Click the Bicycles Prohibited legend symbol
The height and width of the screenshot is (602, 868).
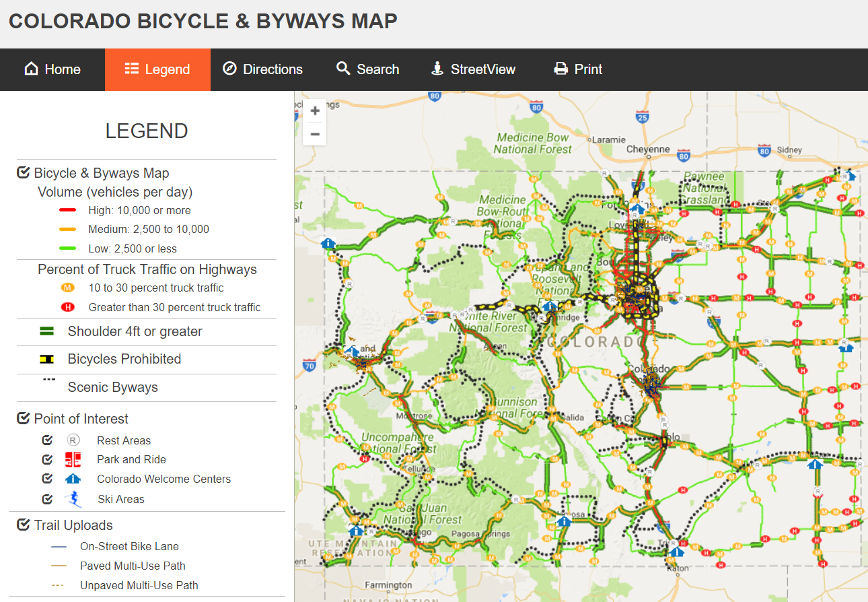pyautogui.click(x=47, y=360)
